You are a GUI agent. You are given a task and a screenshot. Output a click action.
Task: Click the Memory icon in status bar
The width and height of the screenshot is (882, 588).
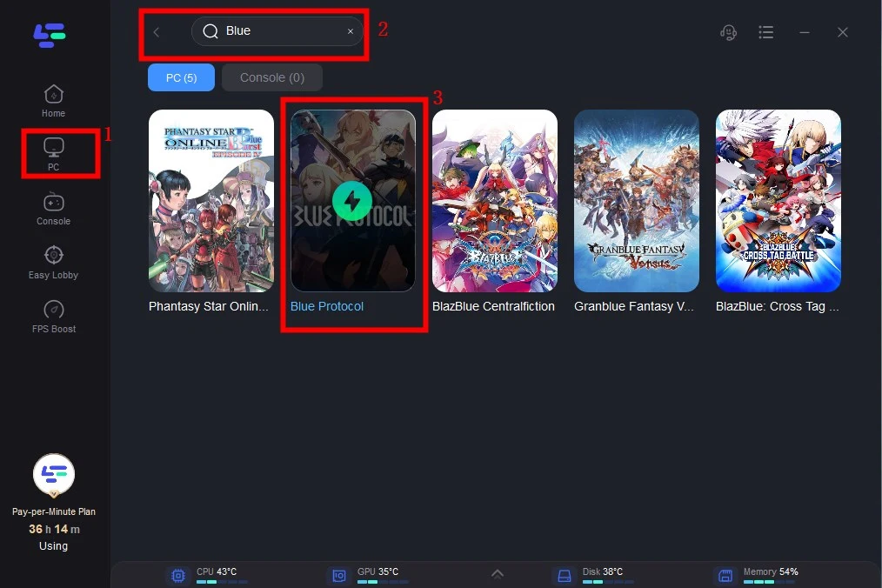click(x=725, y=576)
